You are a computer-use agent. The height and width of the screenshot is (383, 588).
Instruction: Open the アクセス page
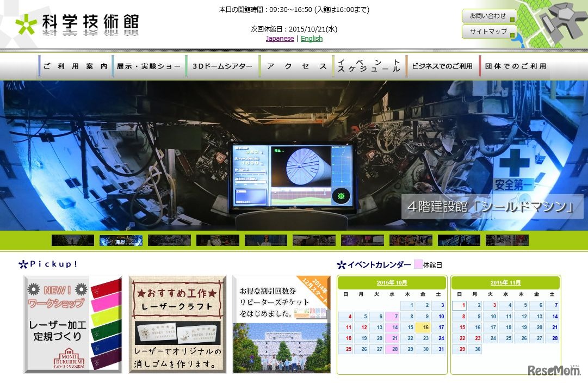(295, 66)
